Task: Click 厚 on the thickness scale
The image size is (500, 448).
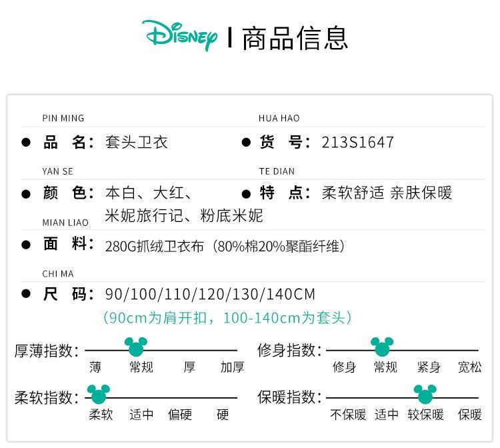Action: pos(189,367)
